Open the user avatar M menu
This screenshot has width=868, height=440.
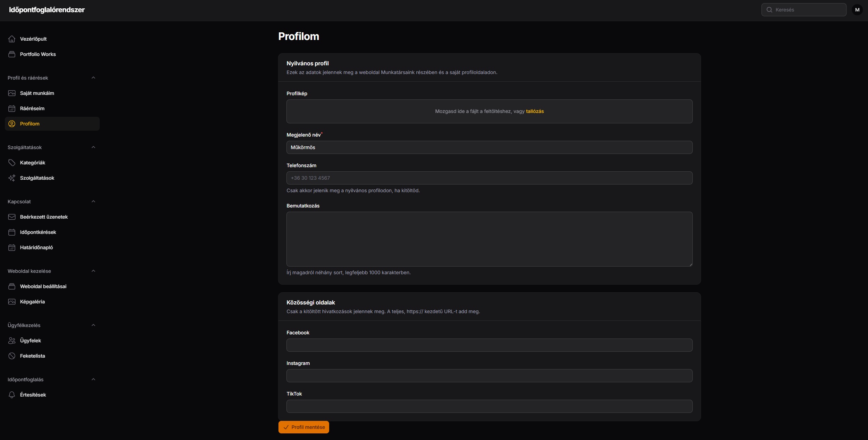click(x=857, y=10)
